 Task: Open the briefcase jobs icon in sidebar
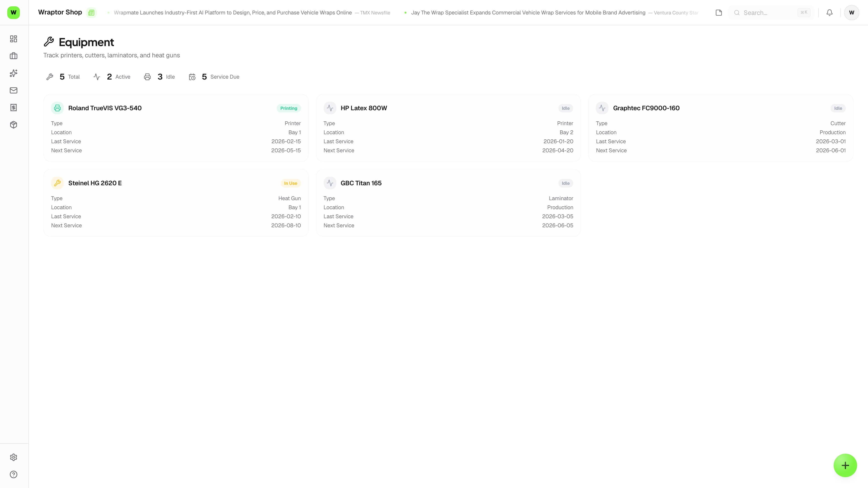pos(14,56)
